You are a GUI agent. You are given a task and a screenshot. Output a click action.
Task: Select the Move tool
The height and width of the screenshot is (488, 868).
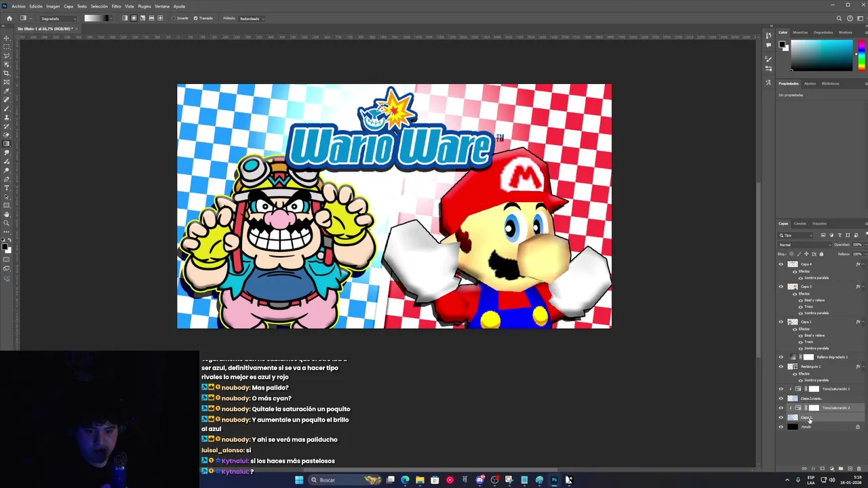point(7,38)
